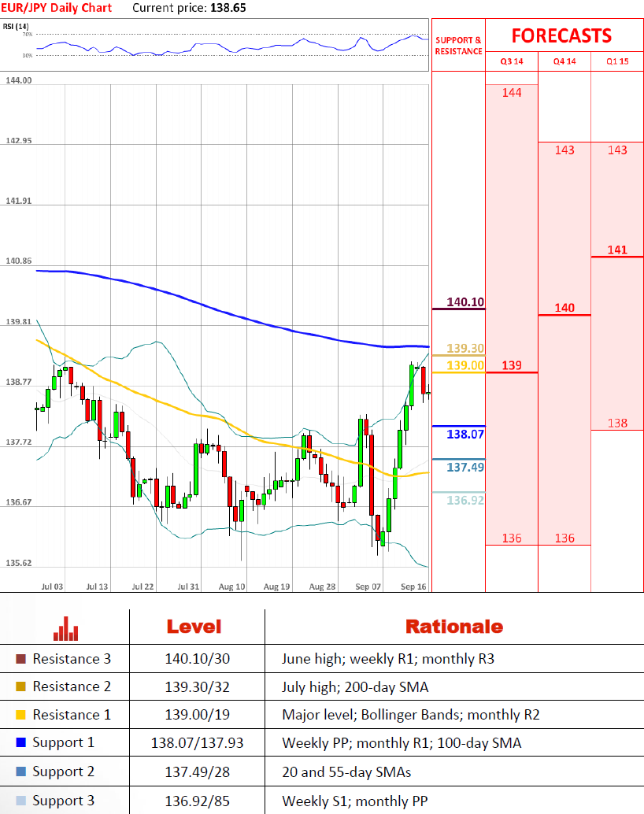Click the 143 value in Q4 14 column
This screenshot has height=814, width=644.
564,150
